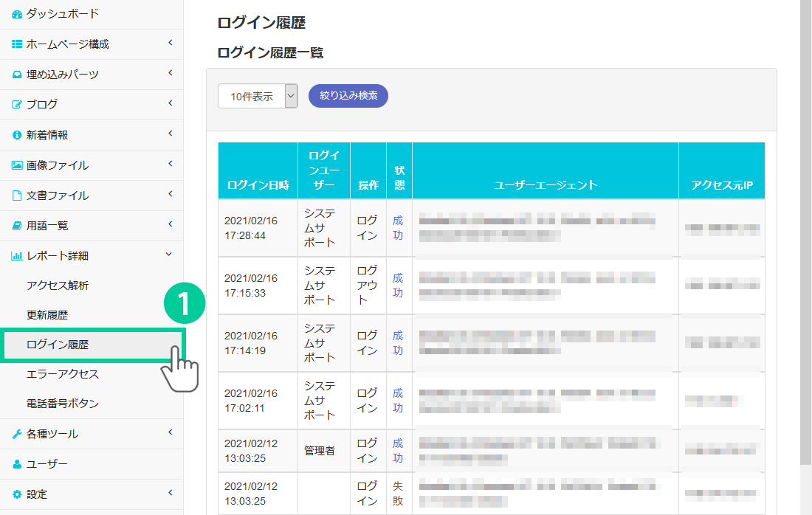This screenshot has width=812, height=515.
Task: Click the ホームページ構成 list icon
Action: point(17,44)
